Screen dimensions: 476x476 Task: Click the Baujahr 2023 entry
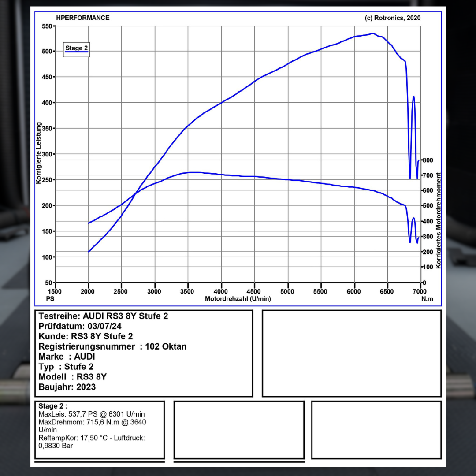coord(67,387)
